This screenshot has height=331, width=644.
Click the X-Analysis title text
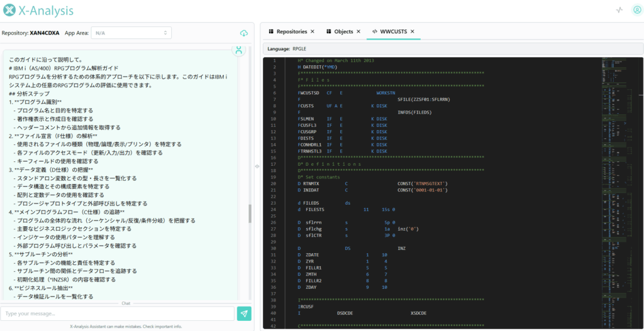[x=46, y=10]
